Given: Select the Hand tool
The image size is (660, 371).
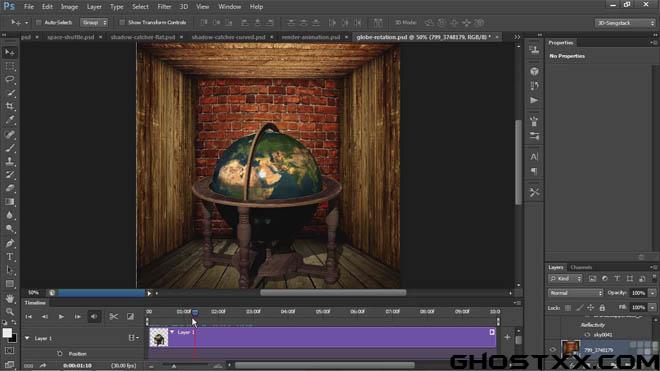Looking at the screenshot, I should pyautogui.click(x=10, y=298).
